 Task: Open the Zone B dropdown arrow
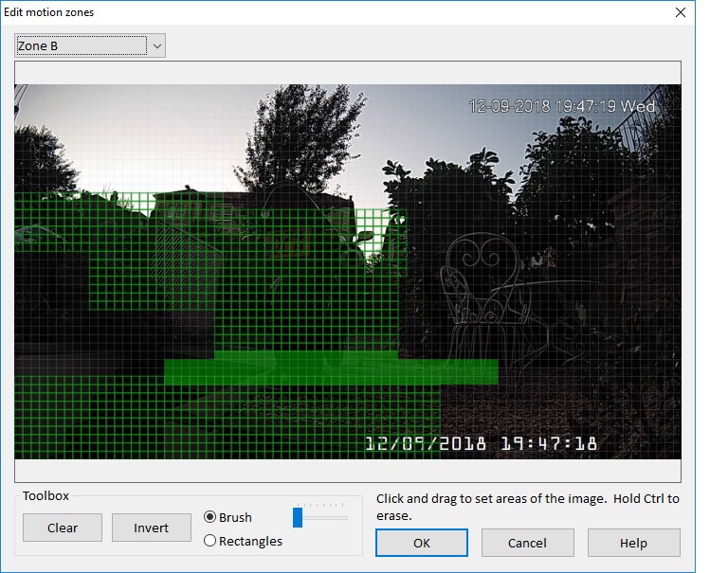tap(157, 45)
